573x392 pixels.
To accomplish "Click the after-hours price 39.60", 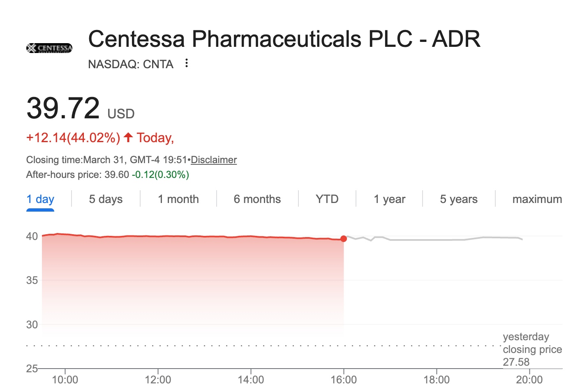I will (x=116, y=174).
